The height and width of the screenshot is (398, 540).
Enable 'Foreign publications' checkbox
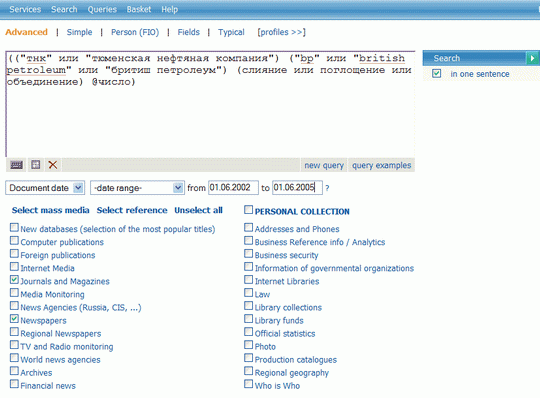coord(14,253)
